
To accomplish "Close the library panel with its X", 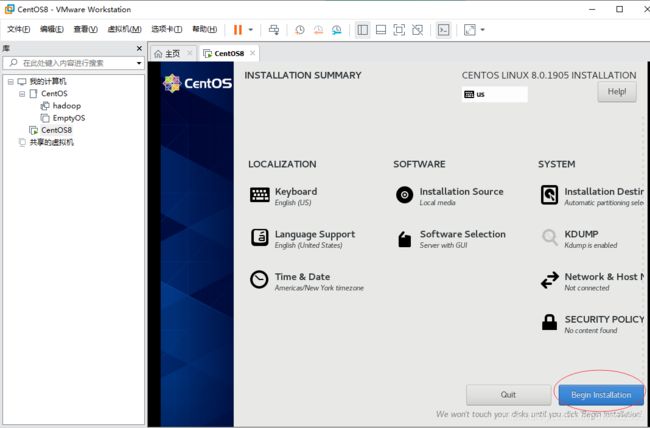I will click(x=139, y=49).
